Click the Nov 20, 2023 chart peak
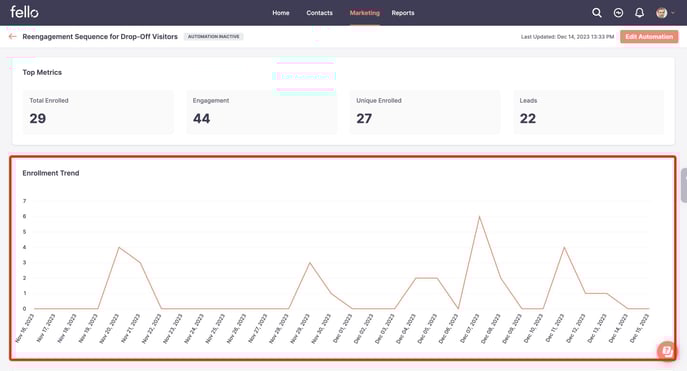687x371 pixels. [119, 247]
